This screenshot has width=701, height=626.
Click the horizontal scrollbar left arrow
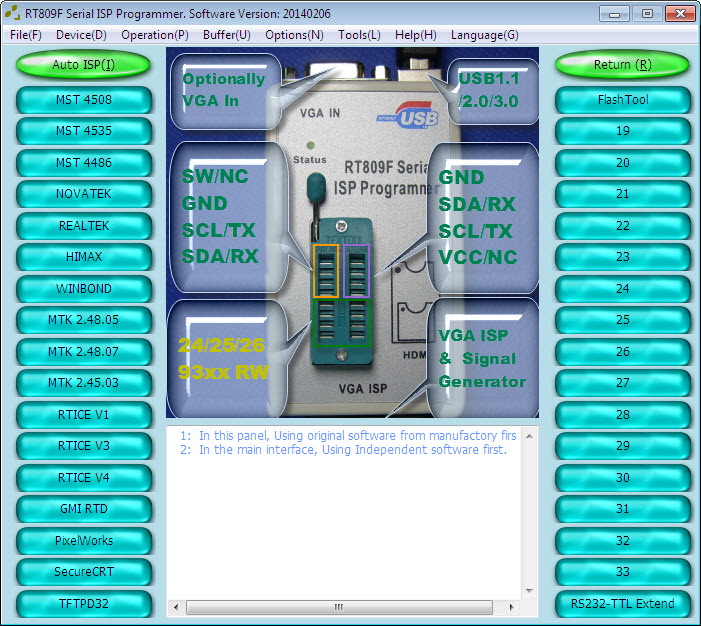tap(176, 607)
